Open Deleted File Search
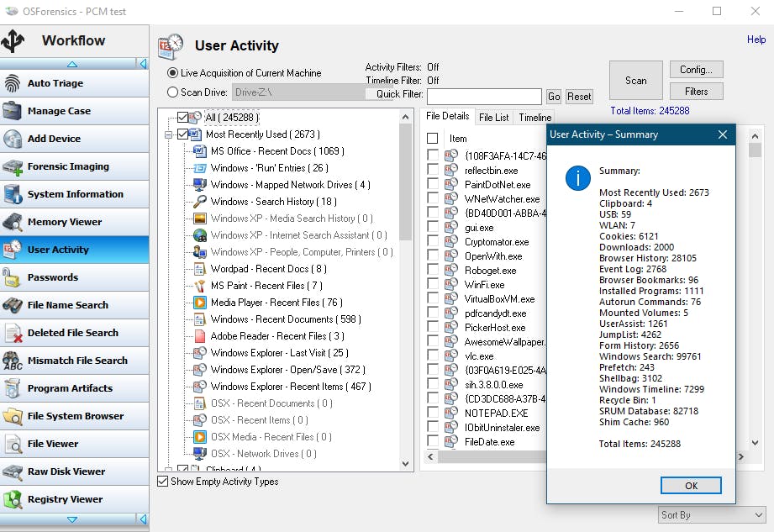Screen dimensions: 774x532 74,333
